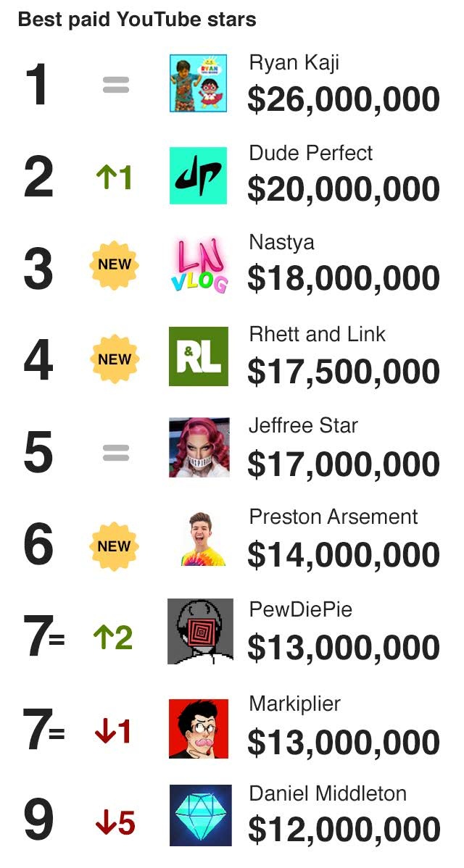Screen dimensions: 464x868
Task: Click the green up-2 arrow for PewDiePie
Action: coord(113,638)
